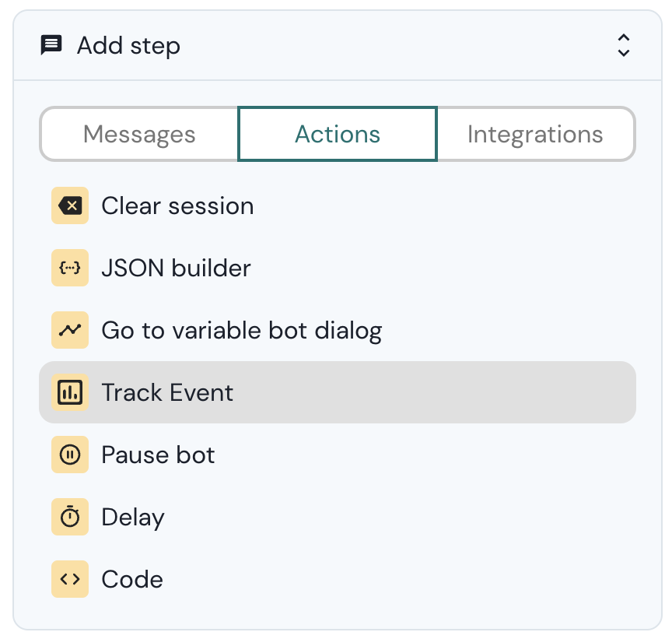This screenshot has height=639, width=672.
Task: Open the Integrations tab
Action: tap(535, 134)
